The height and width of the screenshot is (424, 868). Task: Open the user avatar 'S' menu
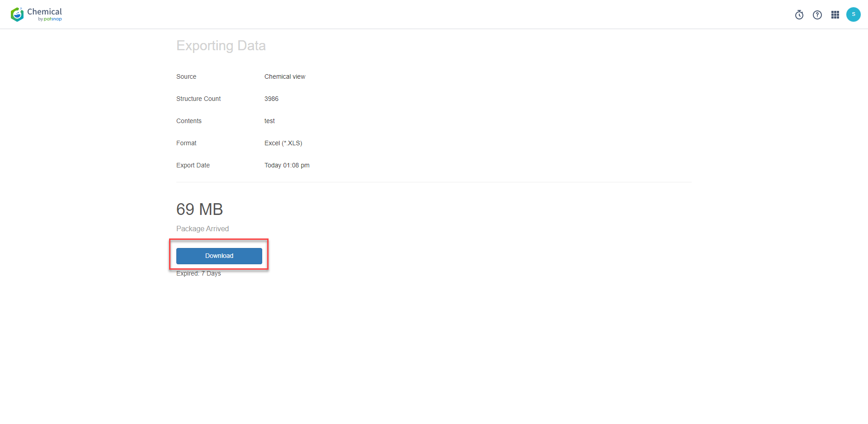(853, 14)
